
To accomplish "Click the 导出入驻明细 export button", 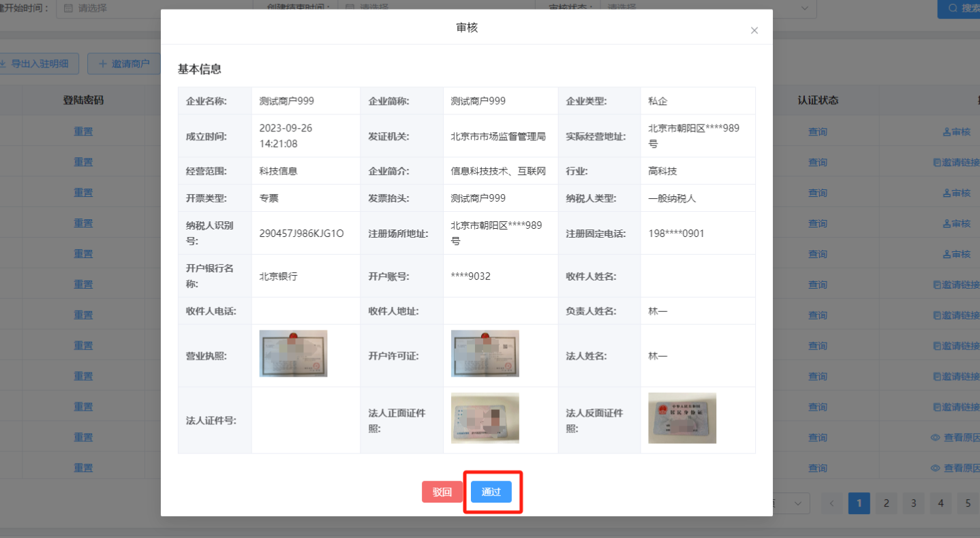I will pos(40,64).
